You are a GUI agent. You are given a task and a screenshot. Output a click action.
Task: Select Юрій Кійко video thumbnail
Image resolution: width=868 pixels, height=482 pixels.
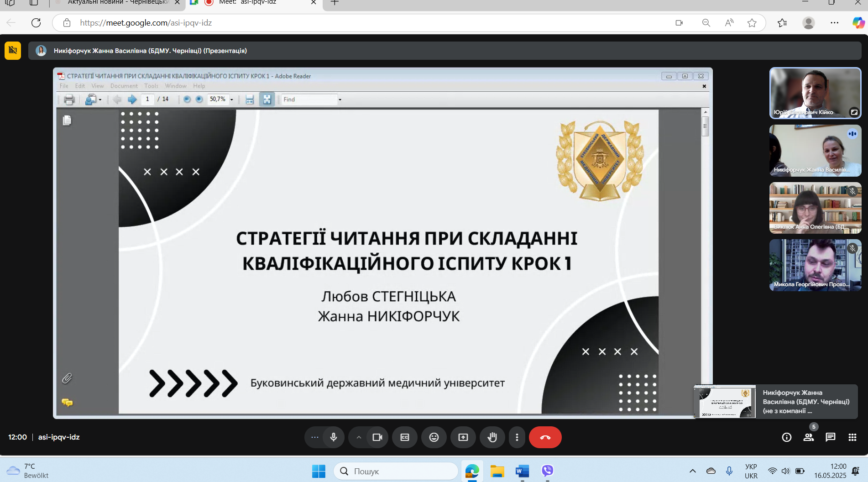(815, 93)
